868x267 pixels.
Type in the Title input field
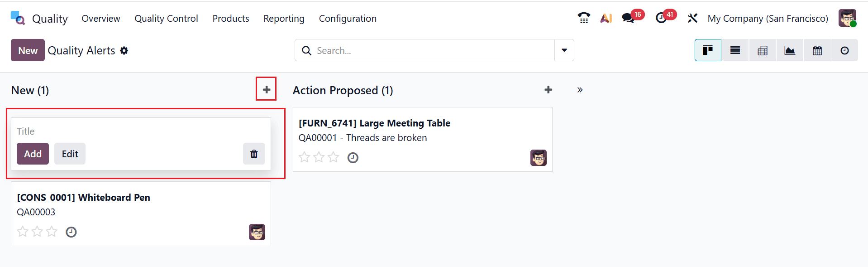(91, 131)
